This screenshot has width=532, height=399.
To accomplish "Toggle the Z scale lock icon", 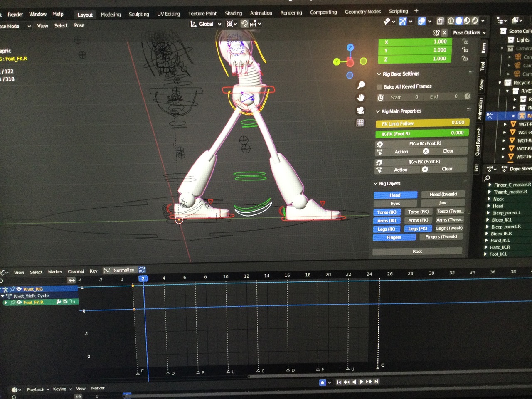I will click(x=465, y=58).
